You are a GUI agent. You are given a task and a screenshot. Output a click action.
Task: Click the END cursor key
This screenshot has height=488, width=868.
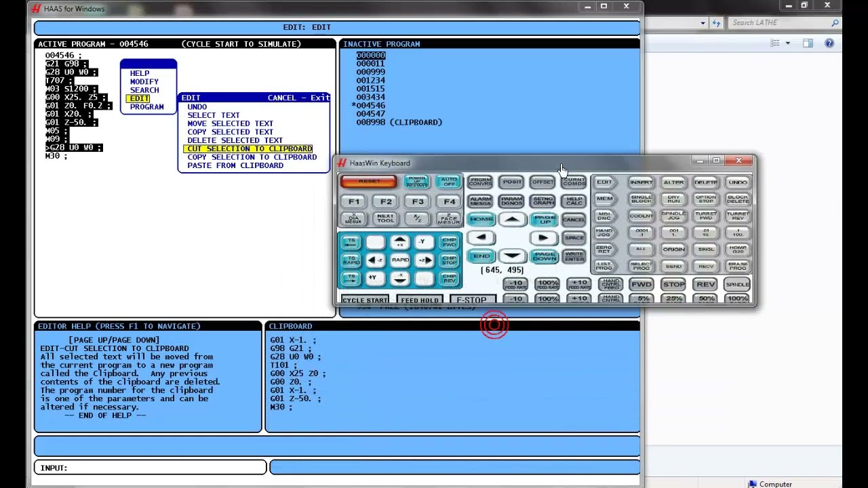pyautogui.click(x=481, y=256)
